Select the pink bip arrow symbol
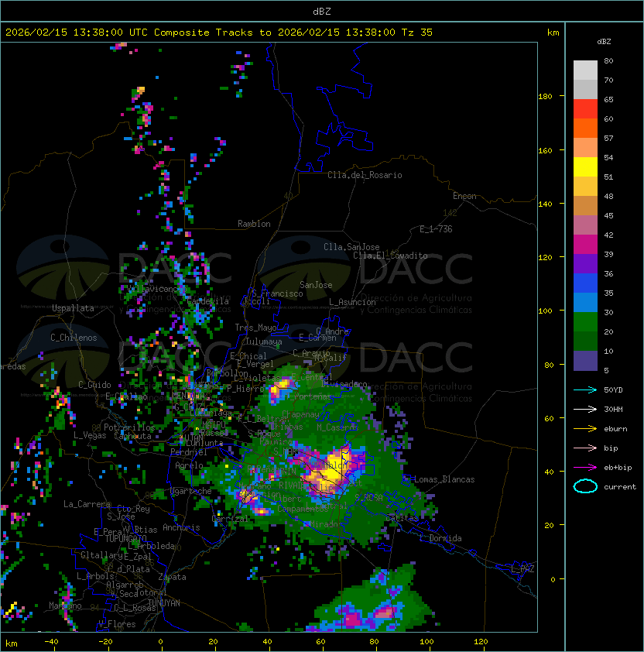 [585, 448]
